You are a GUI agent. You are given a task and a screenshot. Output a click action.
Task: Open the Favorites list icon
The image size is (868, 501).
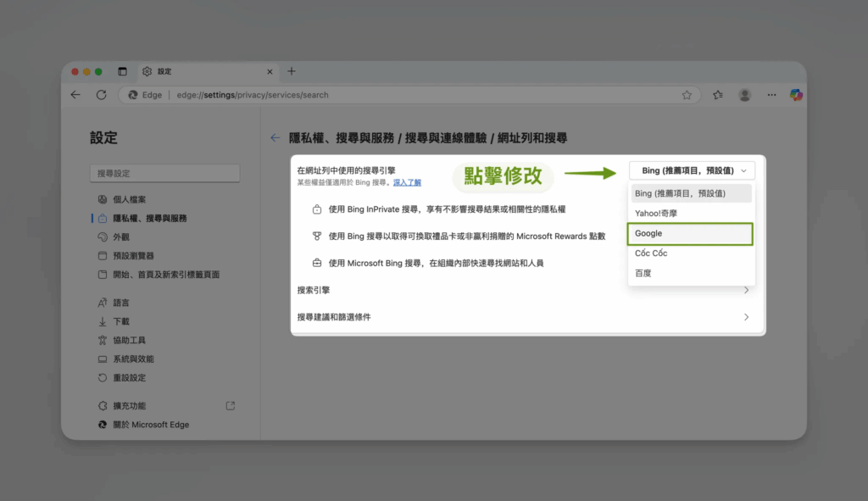pos(718,95)
